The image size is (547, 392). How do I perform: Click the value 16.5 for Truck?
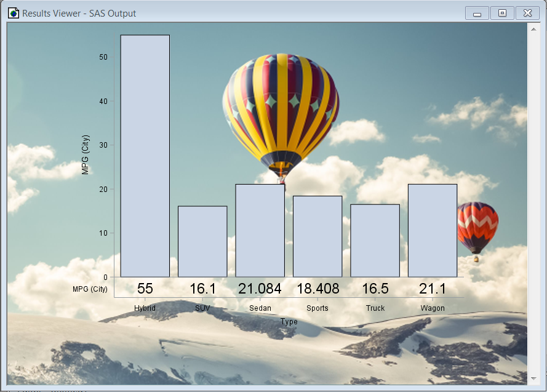(375, 289)
